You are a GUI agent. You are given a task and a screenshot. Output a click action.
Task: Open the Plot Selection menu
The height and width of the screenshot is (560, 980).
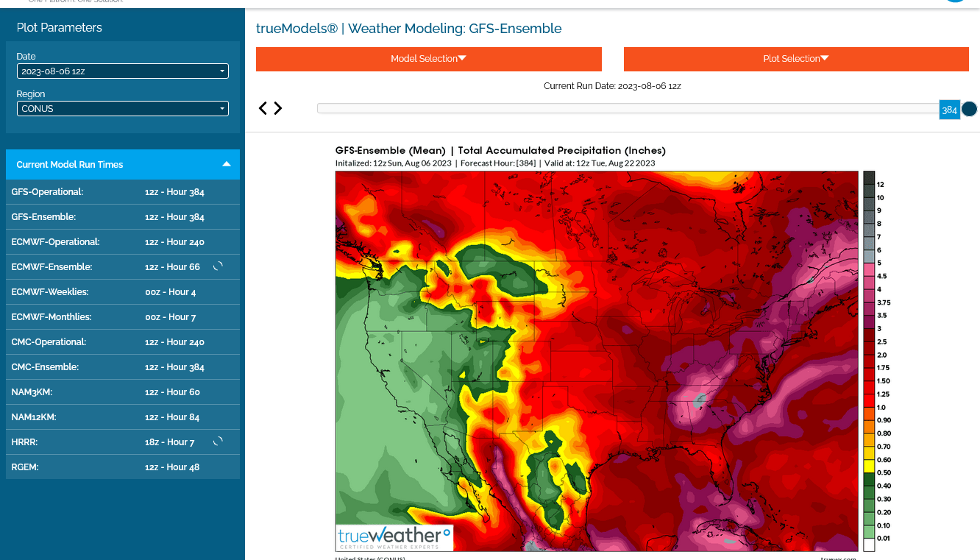[796, 59]
